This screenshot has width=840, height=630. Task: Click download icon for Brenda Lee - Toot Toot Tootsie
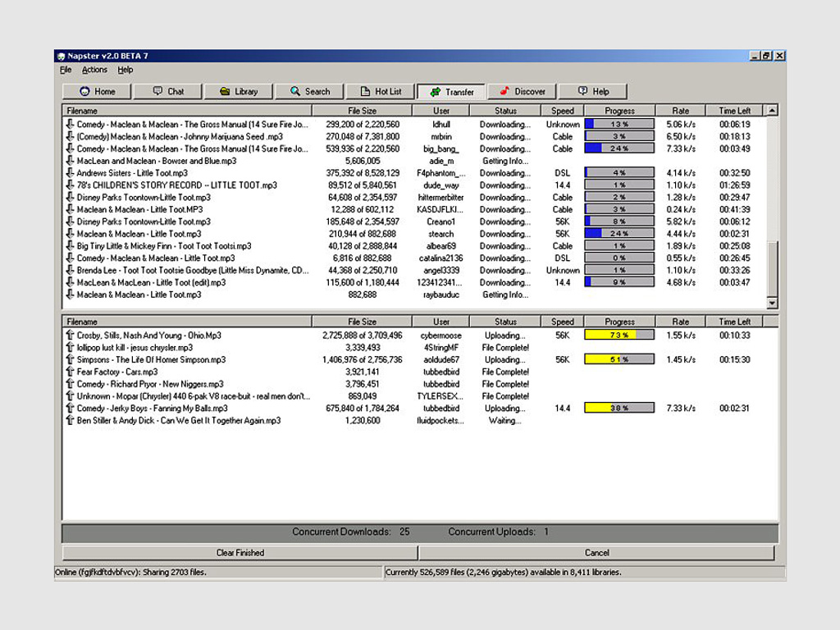[x=70, y=270]
